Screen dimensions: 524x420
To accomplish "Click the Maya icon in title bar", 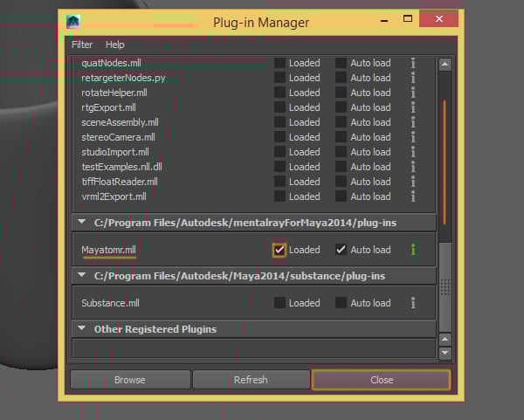I will tap(74, 23).
